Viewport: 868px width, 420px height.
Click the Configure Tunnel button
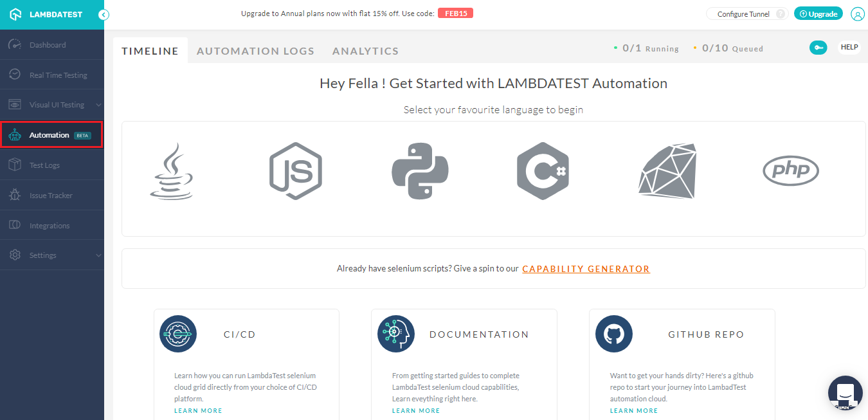point(746,14)
